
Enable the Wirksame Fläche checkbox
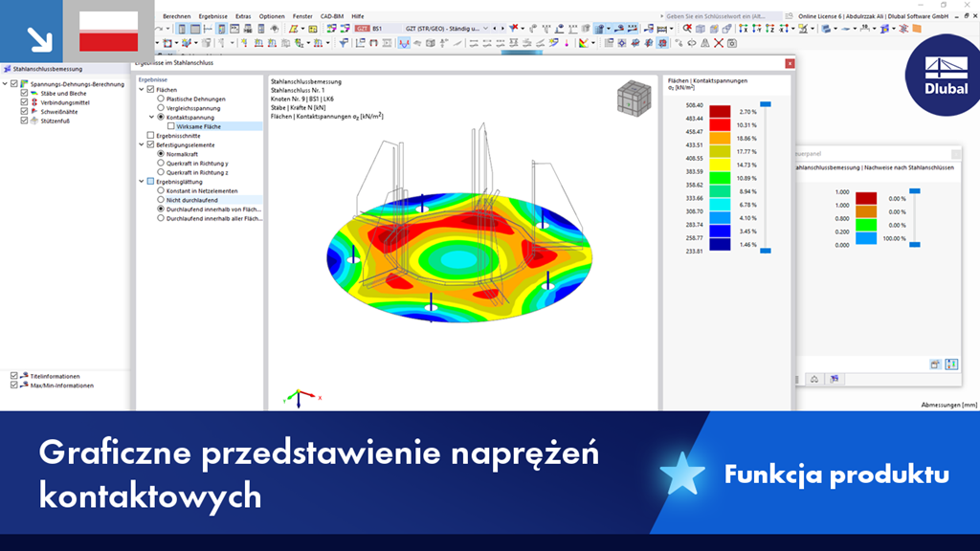click(x=171, y=127)
